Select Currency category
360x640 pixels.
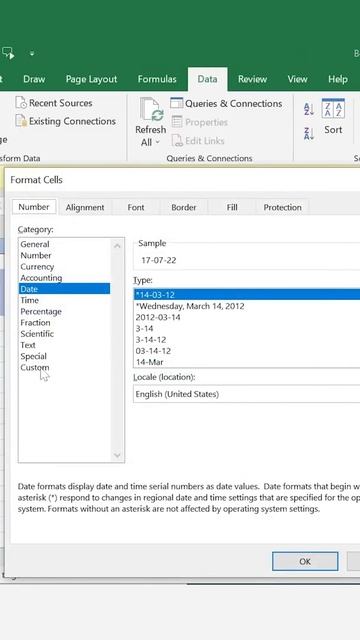(x=64, y=267)
